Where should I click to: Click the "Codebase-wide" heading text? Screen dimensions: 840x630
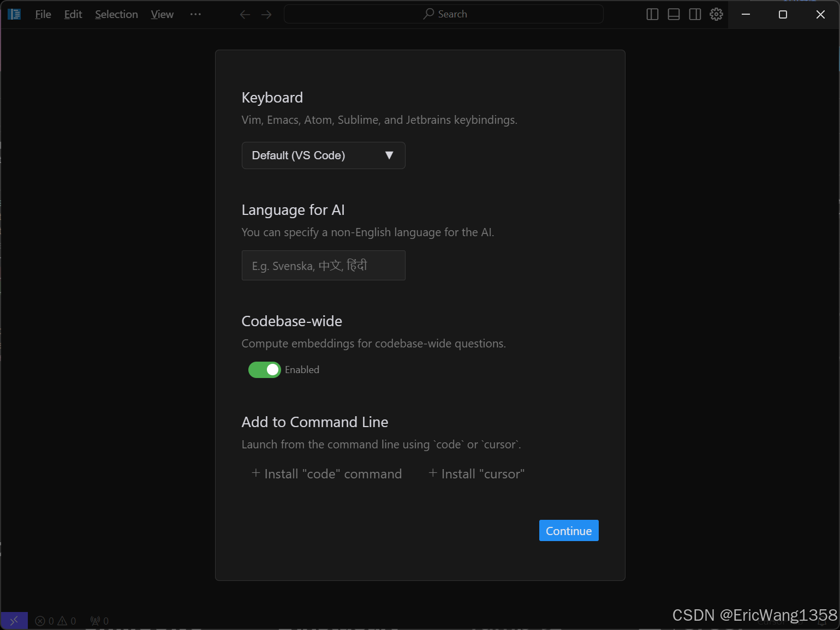(x=291, y=321)
